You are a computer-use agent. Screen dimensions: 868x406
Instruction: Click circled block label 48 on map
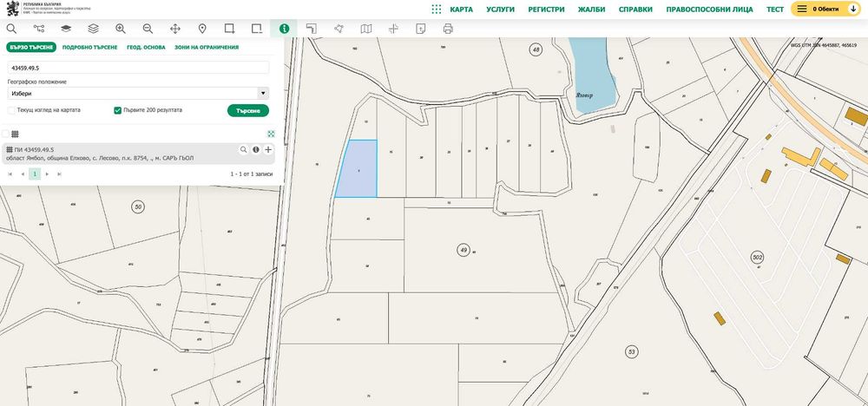click(x=536, y=49)
